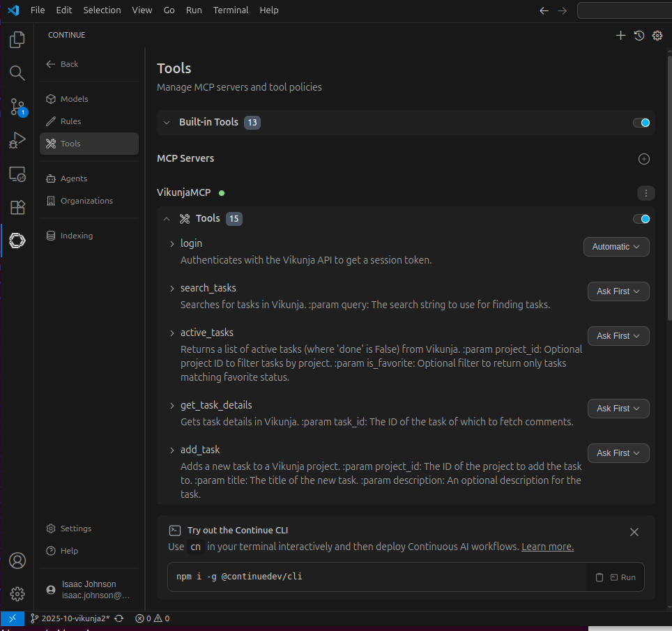Viewport: 672px width, 631px height.
Task: Open VikunjaMCP more options menu
Action: tap(646, 193)
